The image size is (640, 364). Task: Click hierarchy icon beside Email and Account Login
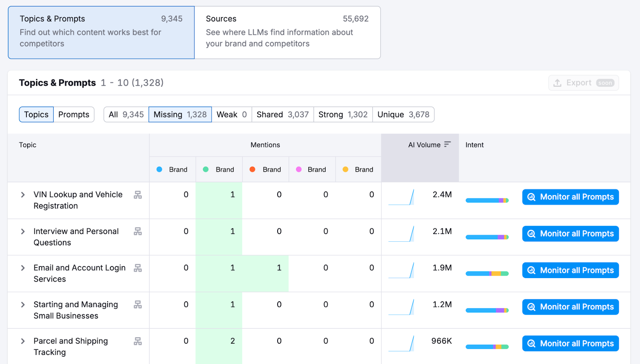point(138,268)
